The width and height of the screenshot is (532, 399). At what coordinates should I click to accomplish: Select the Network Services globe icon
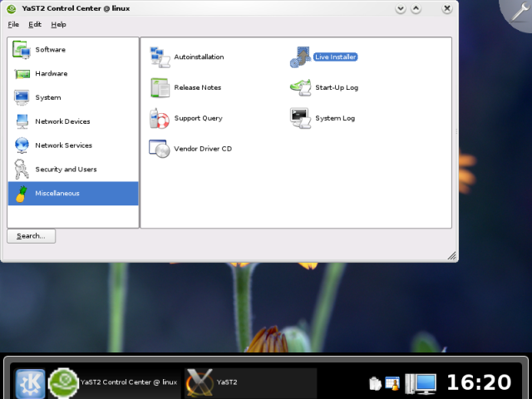point(22,145)
